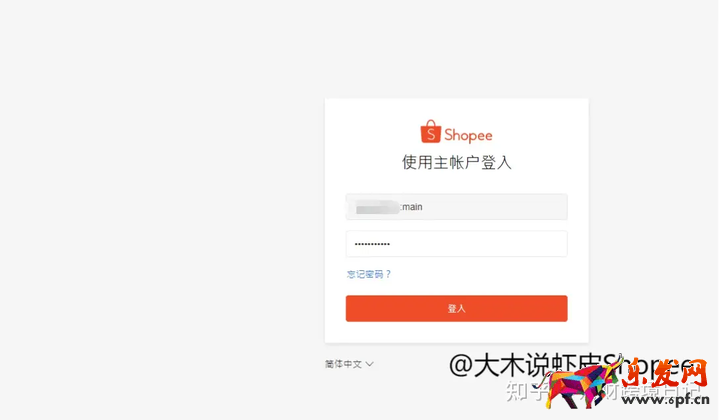This screenshot has width=720, height=420.
Task: Click the main text in username field
Action: pos(412,207)
